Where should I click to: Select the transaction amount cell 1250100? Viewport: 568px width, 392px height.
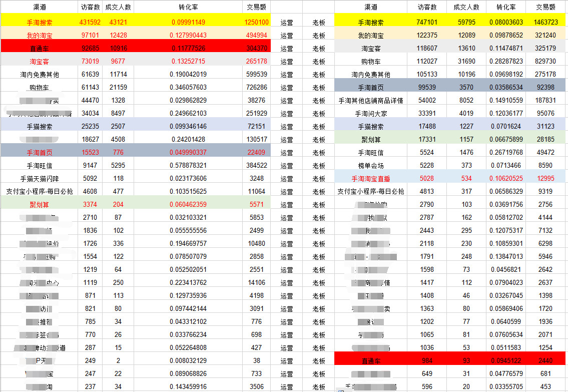[256, 22]
